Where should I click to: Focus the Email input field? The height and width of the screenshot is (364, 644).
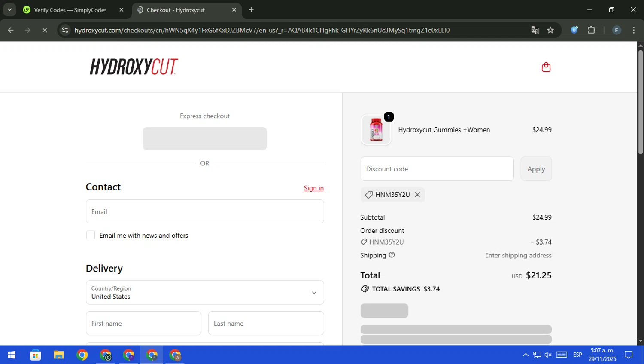(x=205, y=211)
